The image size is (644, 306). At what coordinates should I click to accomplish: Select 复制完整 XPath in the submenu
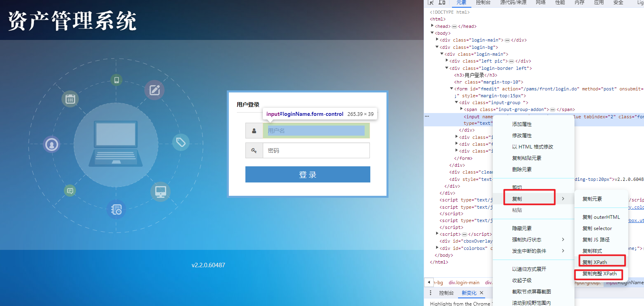pos(601,274)
